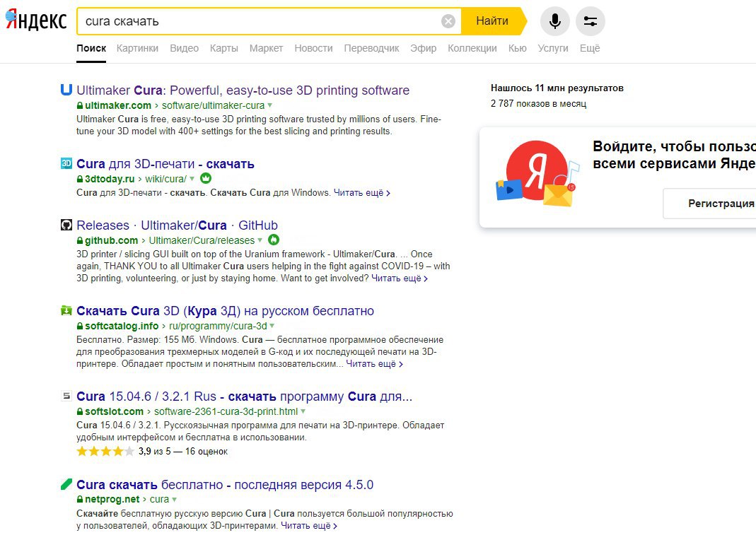This screenshot has width=756, height=540.
Task: Expand the arrow menu after github.com Ultimaker/Cura/releases
Action: (260, 240)
